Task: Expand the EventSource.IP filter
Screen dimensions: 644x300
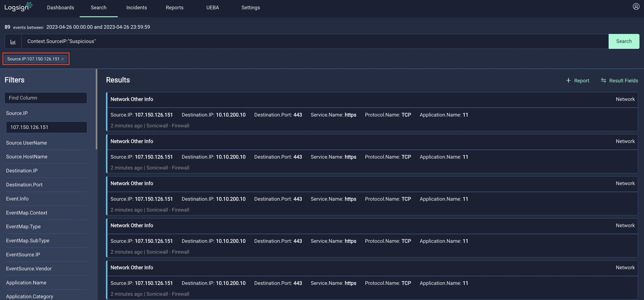Action: pos(23,255)
